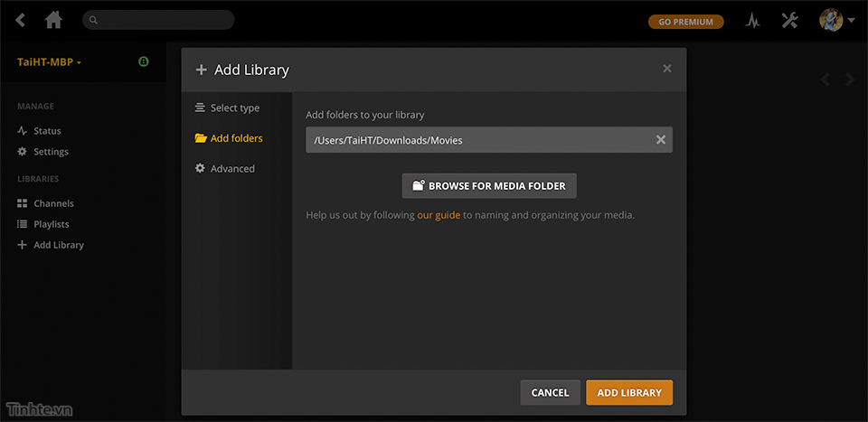Go to the Plex home icon
This screenshot has height=422, width=868.
[x=53, y=20]
